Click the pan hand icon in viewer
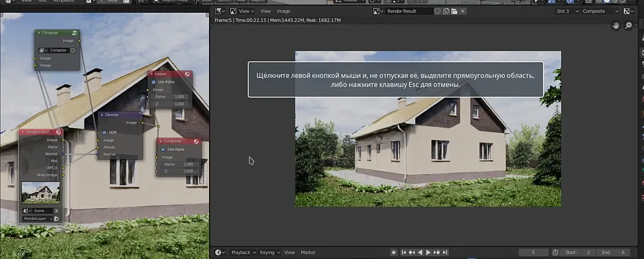644x259 pixels. (616, 26)
